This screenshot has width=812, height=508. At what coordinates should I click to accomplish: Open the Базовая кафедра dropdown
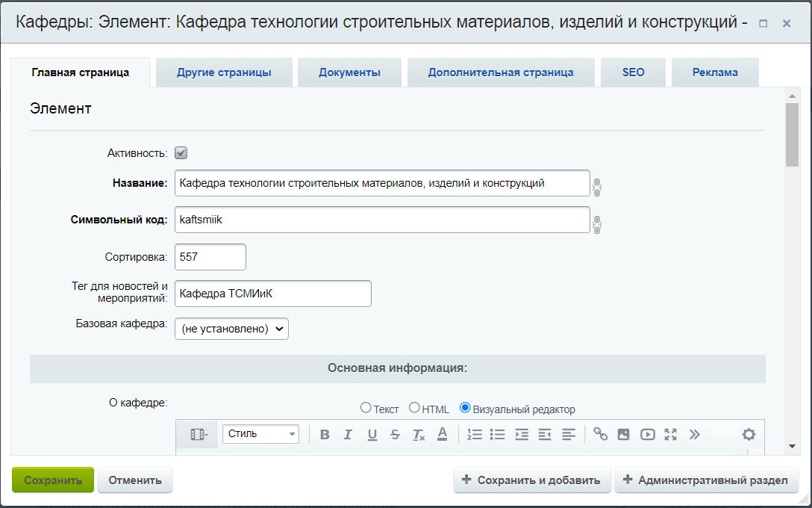pyautogui.click(x=231, y=329)
